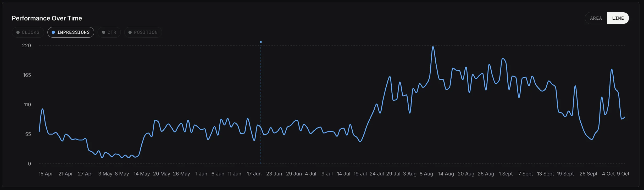Click the '15 Apr' date label
Screen dimensions: 644x190
click(x=46, y=174)
